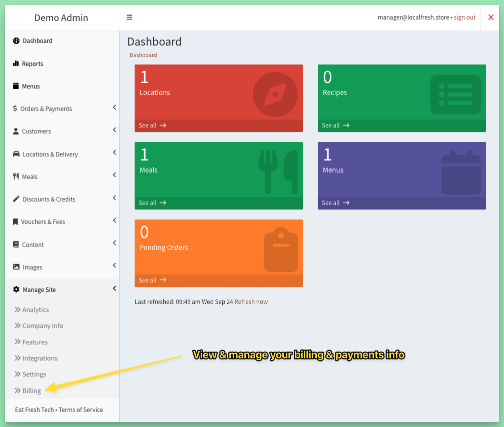Click the Customers person icon

(x=16, y=131)
